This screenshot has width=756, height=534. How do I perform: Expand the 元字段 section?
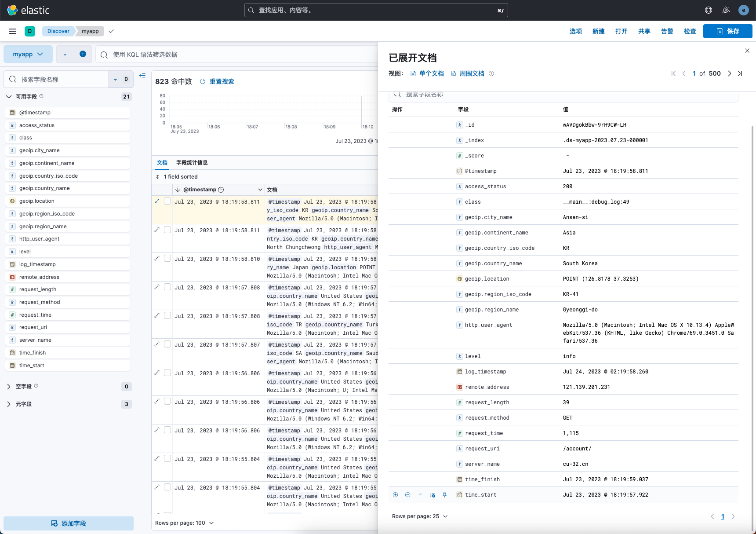point(9,404)
